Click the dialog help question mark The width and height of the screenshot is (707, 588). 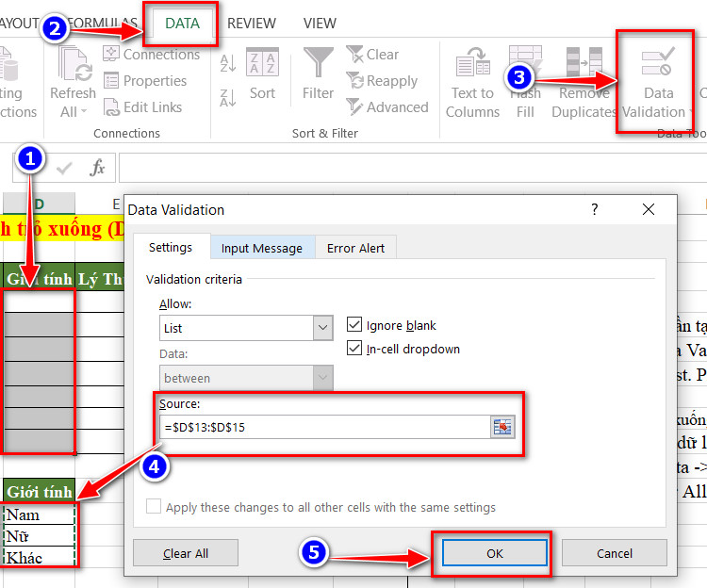(594, 209)
